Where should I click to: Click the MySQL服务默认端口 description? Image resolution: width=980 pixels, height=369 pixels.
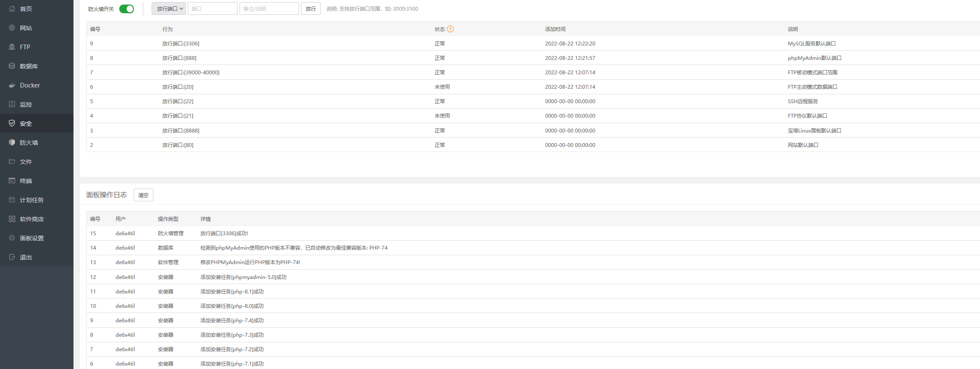(812, 43)
